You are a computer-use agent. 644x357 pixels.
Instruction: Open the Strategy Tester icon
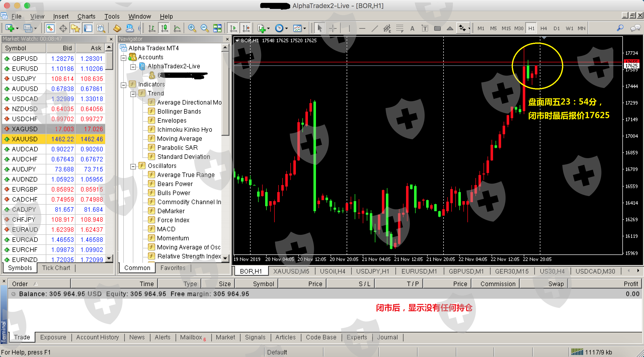tap(101, 28)
